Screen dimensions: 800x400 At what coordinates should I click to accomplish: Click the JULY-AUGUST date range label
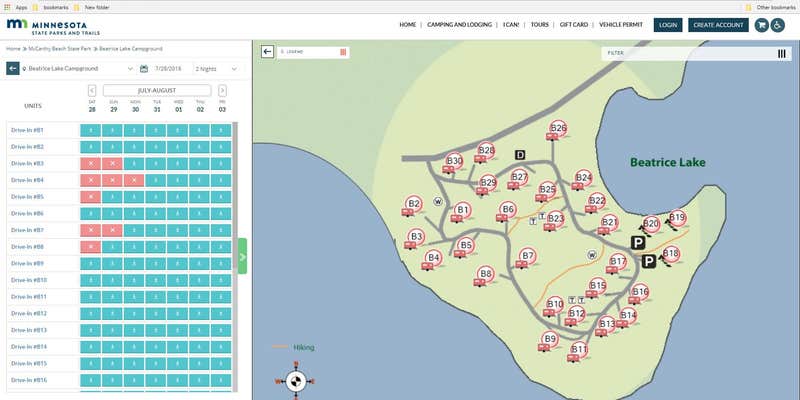click(x=157, y=90)
